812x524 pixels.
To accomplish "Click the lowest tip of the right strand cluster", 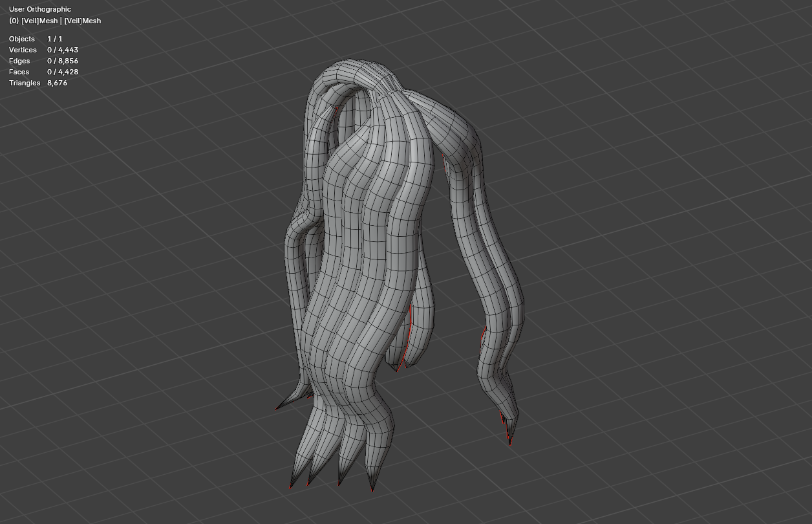I will pyautogui.click(x=510, y=444).
